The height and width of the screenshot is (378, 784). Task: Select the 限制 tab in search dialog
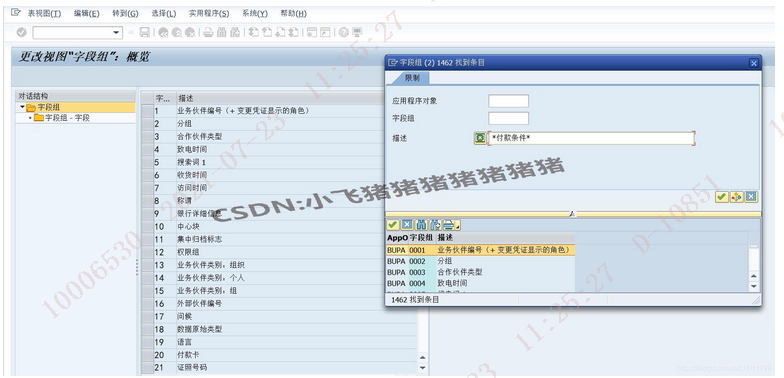412,79
